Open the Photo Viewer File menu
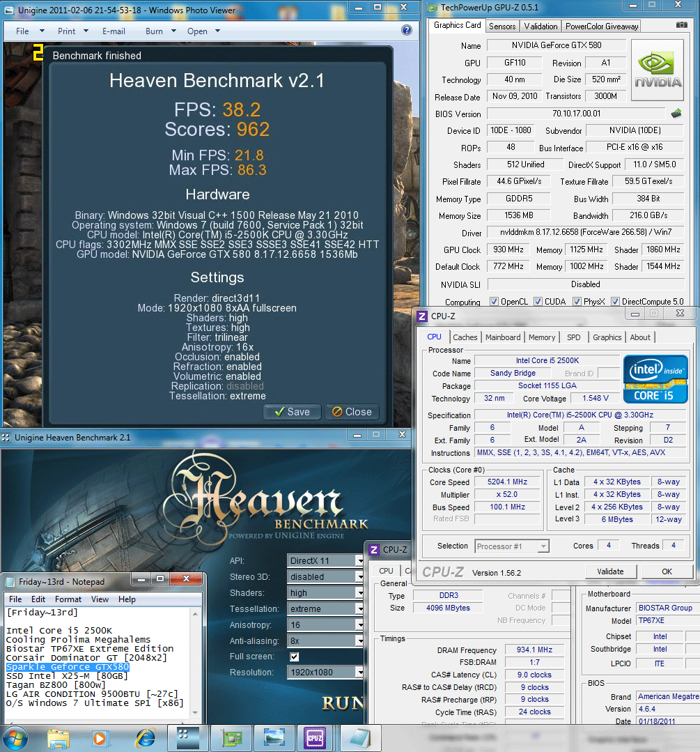700x752 pixels. tap(30, 31)
